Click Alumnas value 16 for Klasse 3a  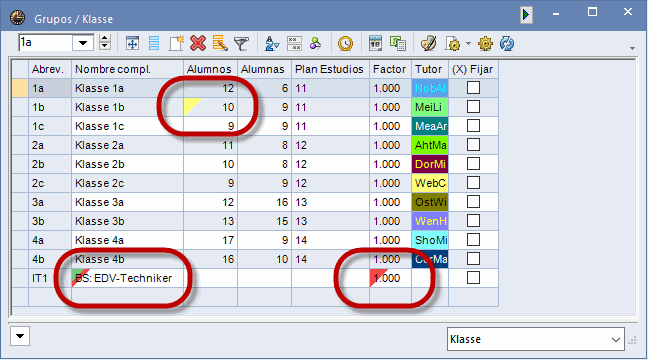tap(264, 202)
